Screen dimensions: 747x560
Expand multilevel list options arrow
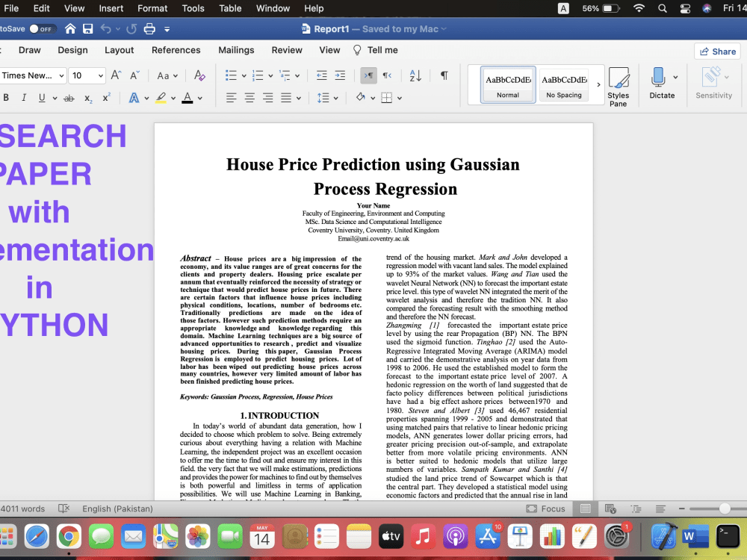(297, 75)
